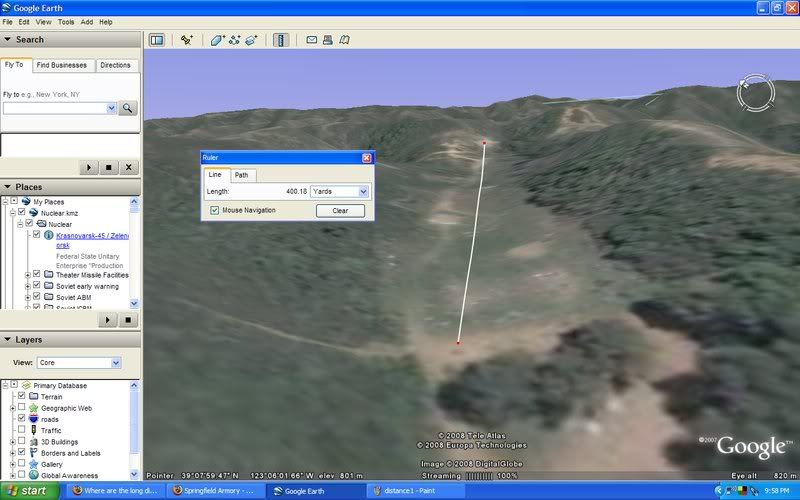Click the Add Polygon toolbar icon

pos(218,40)
